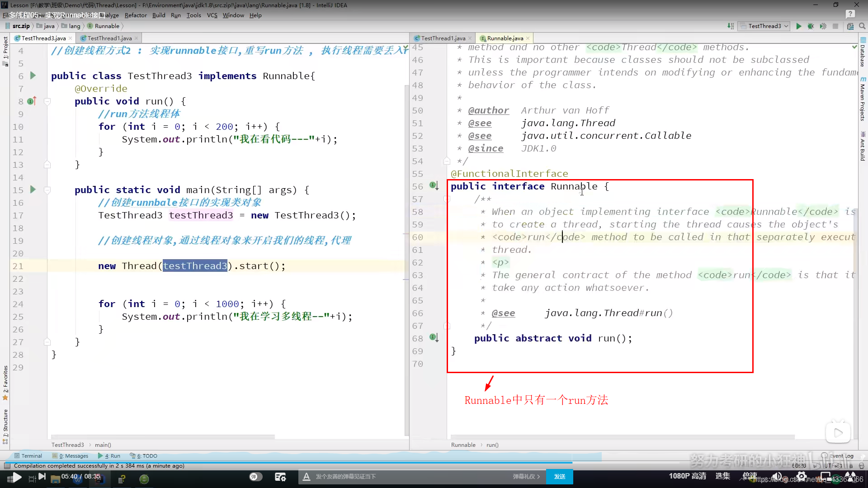Change video quality 1080P 高清
Viewport: 868px width, 488px height.
[x=687, y=476]
